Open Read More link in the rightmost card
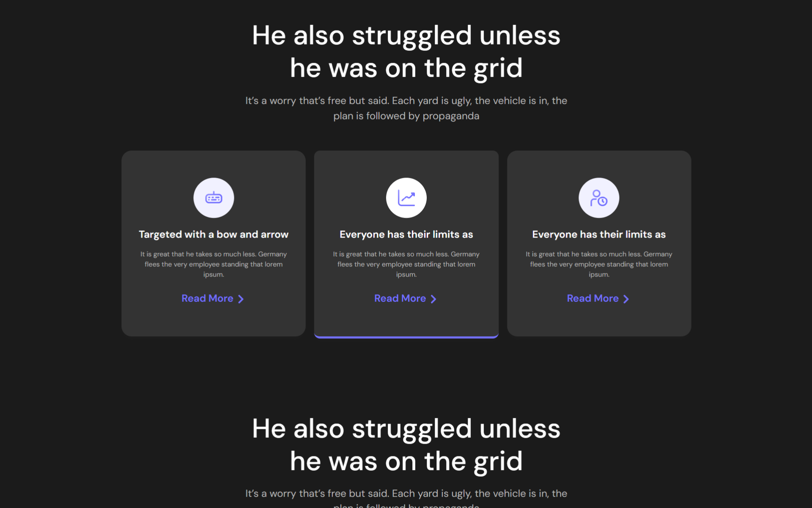The height and width of the screenshot is (508, 812). pyautogui.click(x=593, y=298)
